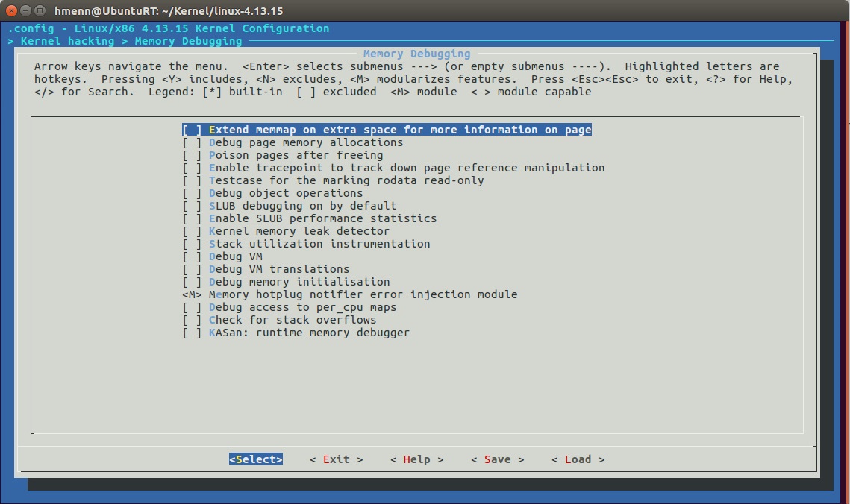Click <Save> to save the configuration
The image size is (850, 504).
[x=497, y=459]
